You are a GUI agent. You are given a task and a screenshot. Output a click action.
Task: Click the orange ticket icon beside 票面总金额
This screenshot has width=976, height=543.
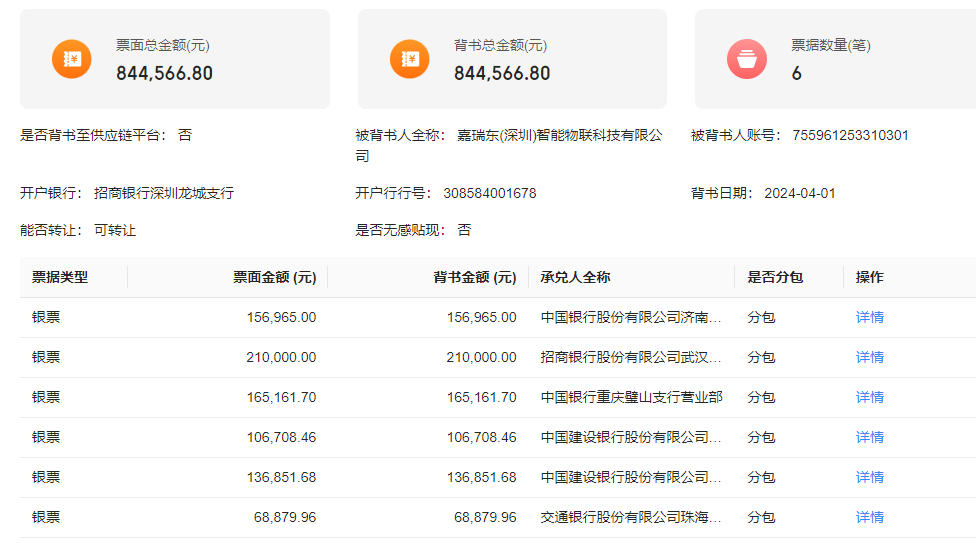(x=72, y=59)
